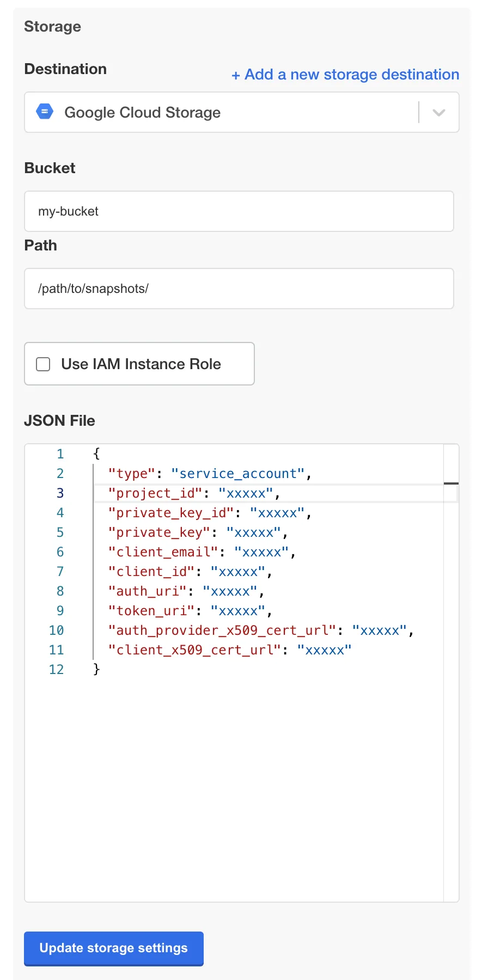
Task: Click line number 6 in the editor gutter
Action: (60, 552)
